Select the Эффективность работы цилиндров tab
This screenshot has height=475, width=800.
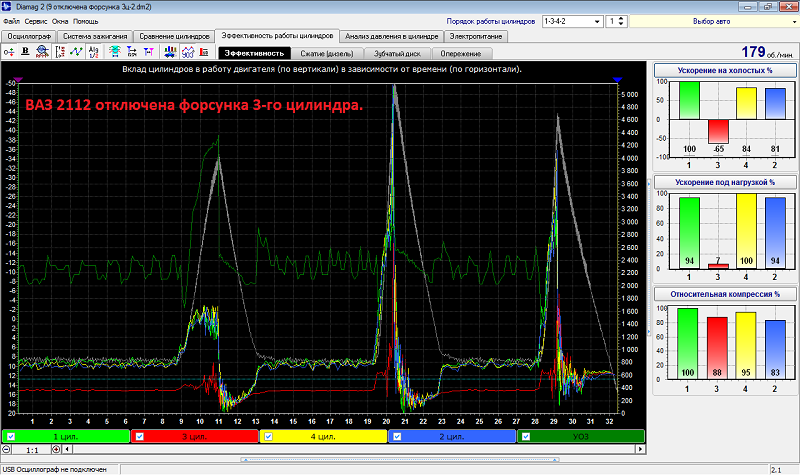pos(277,36)
